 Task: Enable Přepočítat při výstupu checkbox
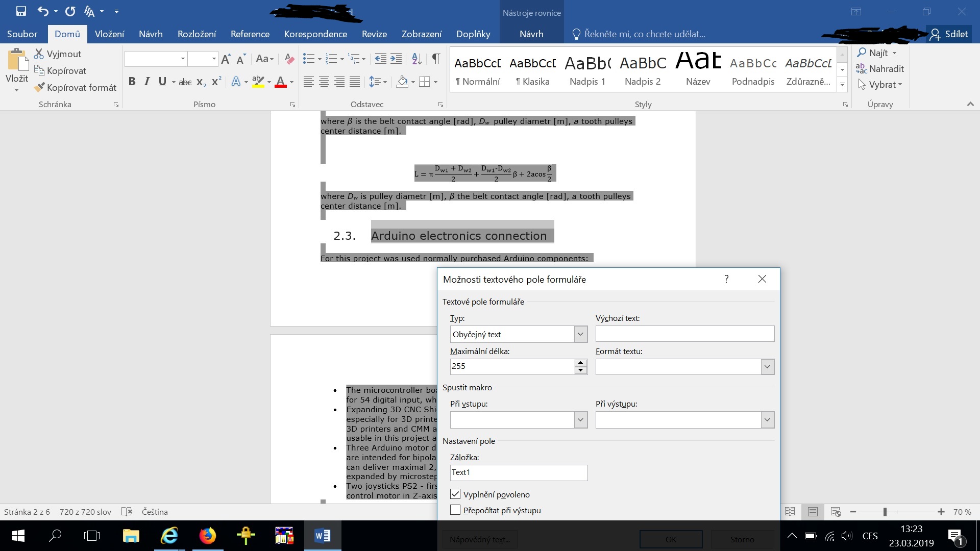[x=455, y=510]
